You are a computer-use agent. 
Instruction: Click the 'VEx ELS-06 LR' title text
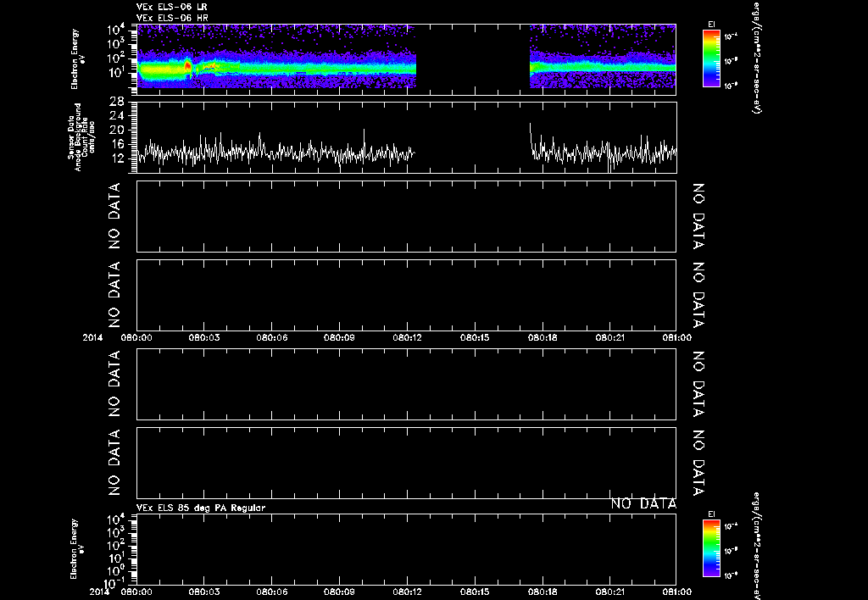click(x=171, y=7)
